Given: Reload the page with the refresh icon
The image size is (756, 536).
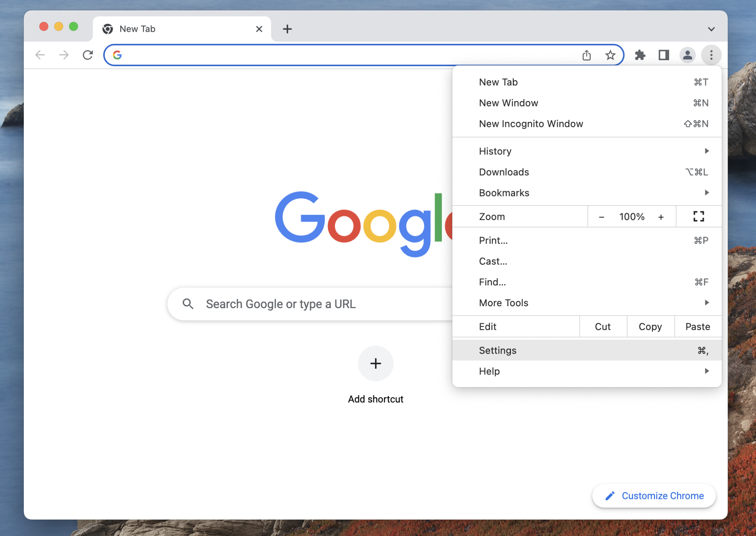Looking at the screenshot, I should [x=88, y=55].
